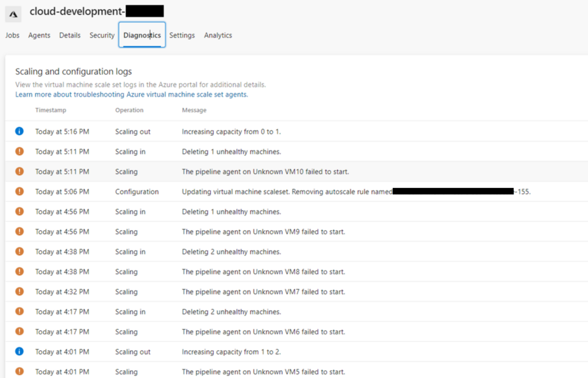The image size is (588, 378).
Task: Click warning icon on 5:06 PM Configuration row
Action: 19,191
